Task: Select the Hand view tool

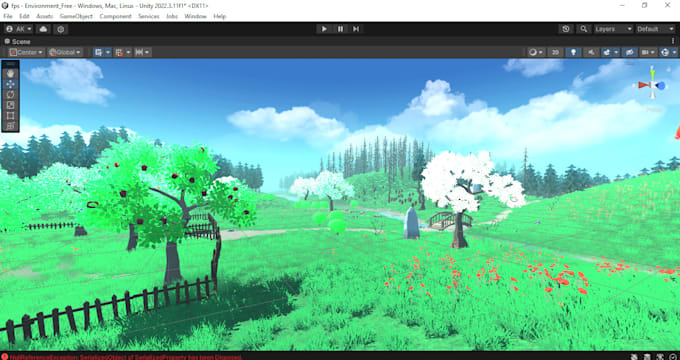Action: [x=11, y=74]
